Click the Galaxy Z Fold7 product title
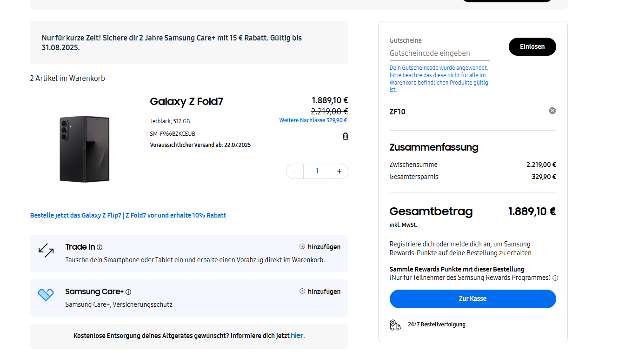639x364 pixels. click(186, 101)
